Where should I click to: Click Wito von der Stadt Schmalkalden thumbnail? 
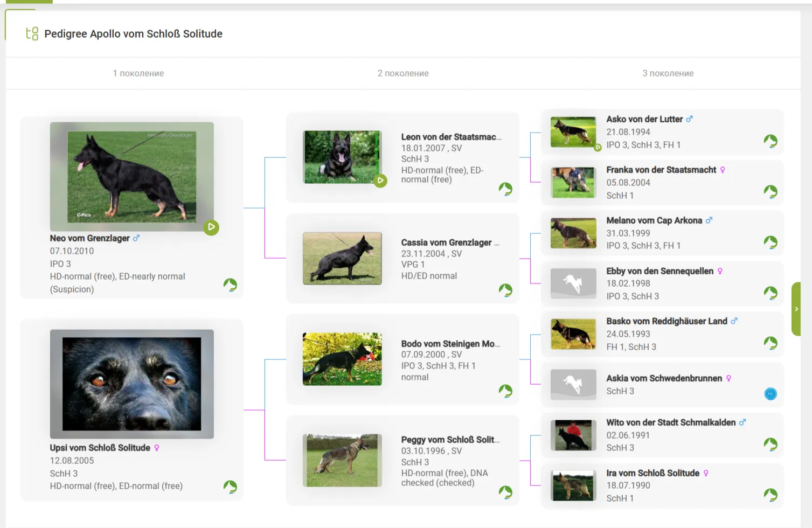point(573,435)
